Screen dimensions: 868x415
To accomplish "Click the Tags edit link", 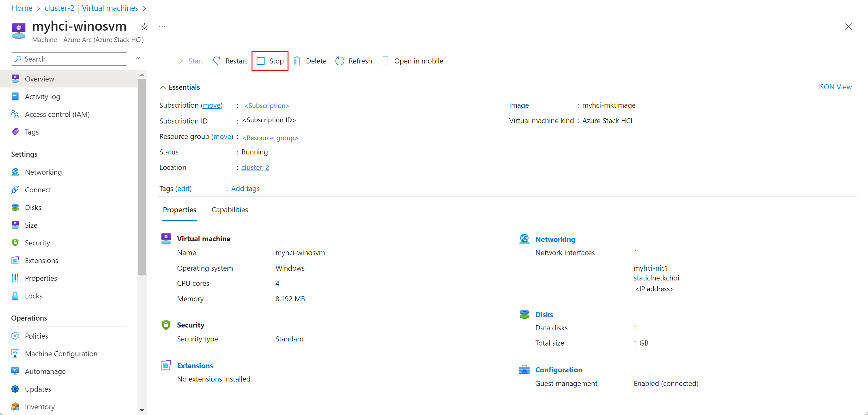I will pos(183,189).
